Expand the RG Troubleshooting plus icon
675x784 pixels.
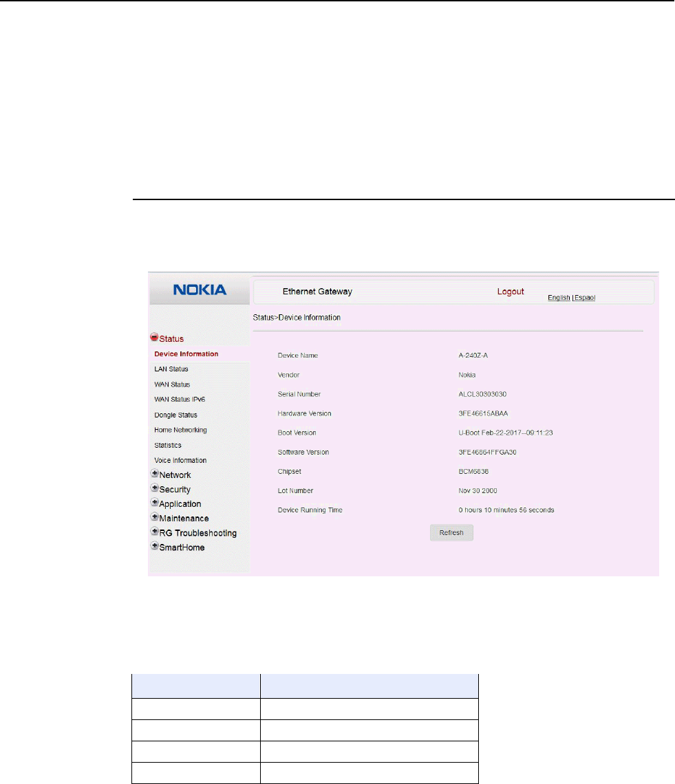(155, 532)
